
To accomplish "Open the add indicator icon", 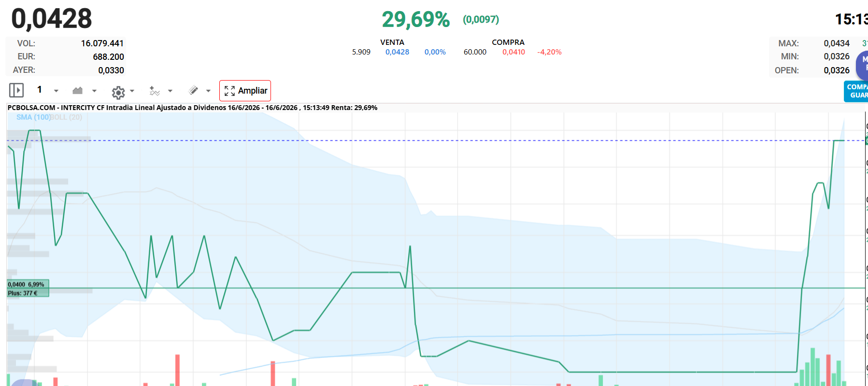I will tap(154, 91).
